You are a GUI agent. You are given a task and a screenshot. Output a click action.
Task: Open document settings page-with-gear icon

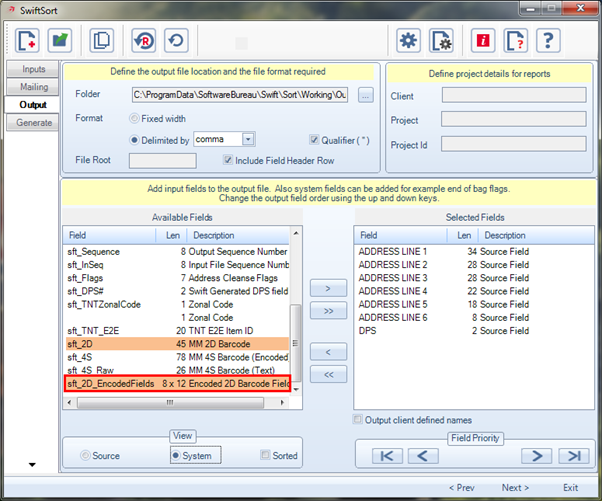(441, 40)
